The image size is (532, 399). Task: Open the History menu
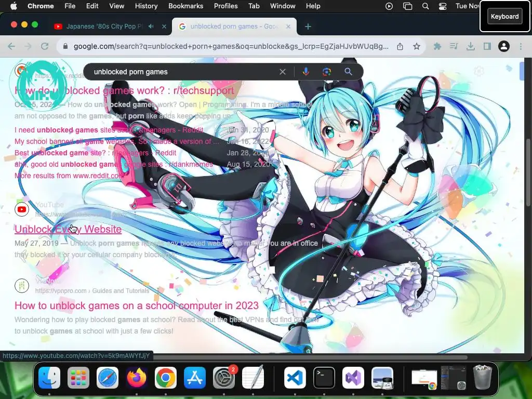pyautogui.click(x=146, y=6)
